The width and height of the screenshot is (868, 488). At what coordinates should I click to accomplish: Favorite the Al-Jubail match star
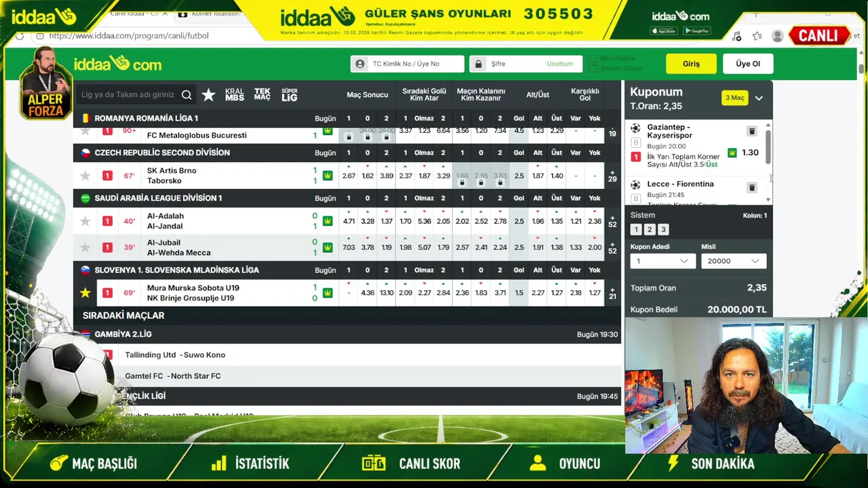pos(85,247)
